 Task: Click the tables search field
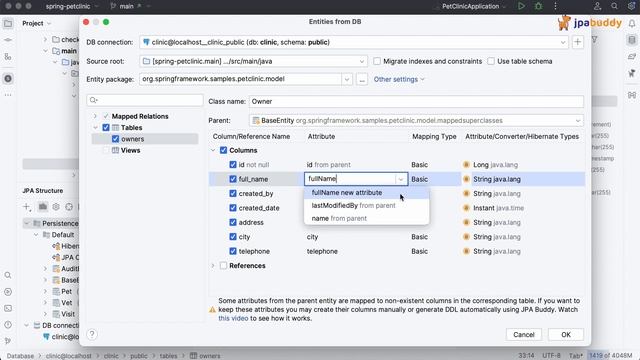[145, 100]
